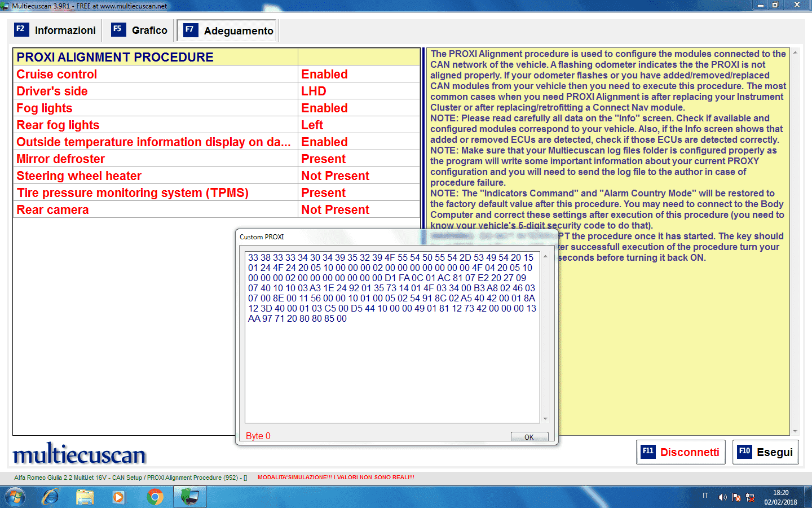Click the multiecuscan logo
Screen dimensions: 812x508
click(x=80, y=453)
